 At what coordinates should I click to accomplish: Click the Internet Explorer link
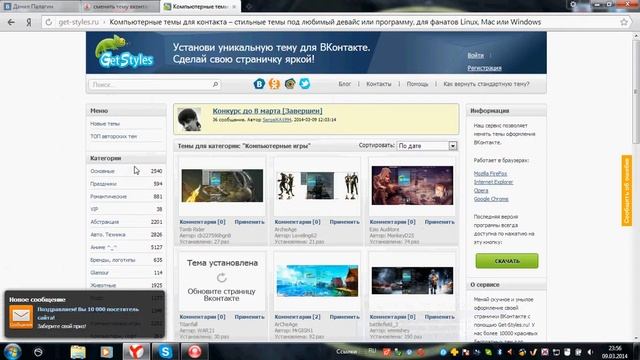[493, 182]
